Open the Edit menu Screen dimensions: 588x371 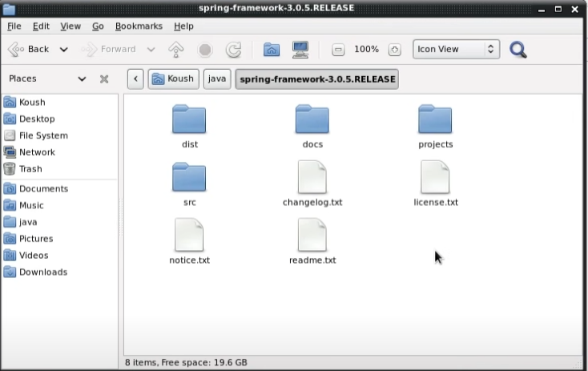tap(41, 26)
